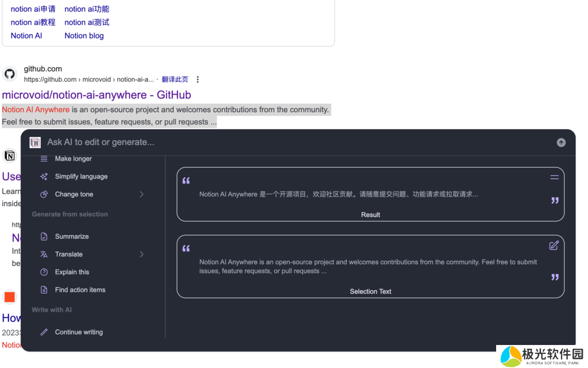588x368 pixels.
Task: Click the send arrow icon in AI prompt
Action: pyautogui.click(x=561, y=143)
